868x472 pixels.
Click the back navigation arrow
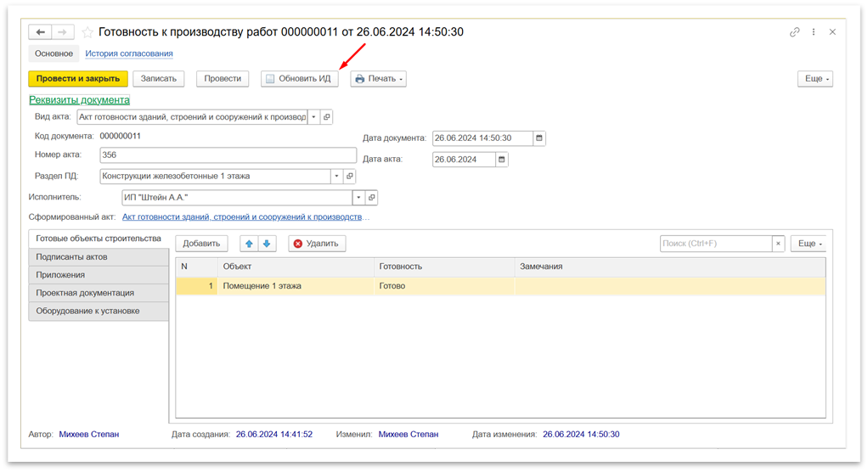click(x=40, y=32)
